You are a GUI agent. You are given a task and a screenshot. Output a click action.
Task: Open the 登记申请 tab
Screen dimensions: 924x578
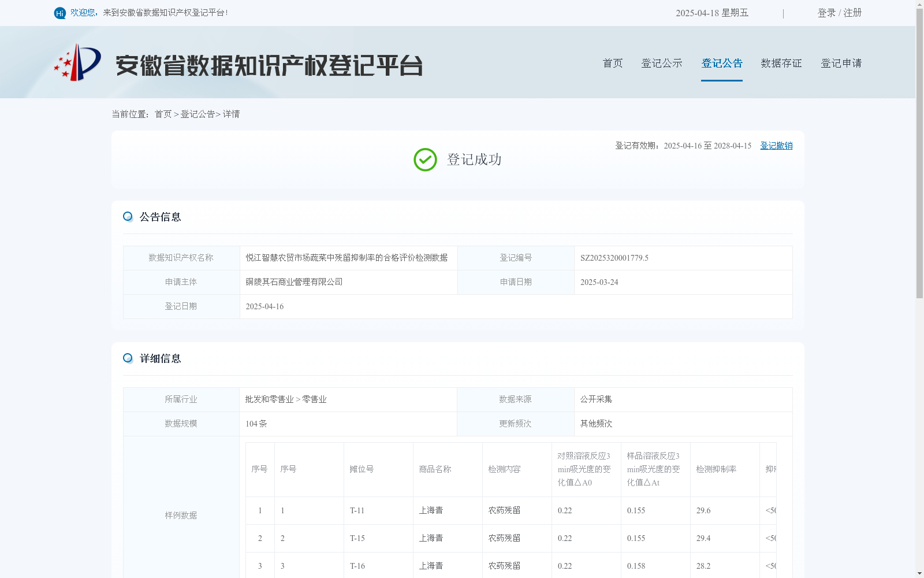841,63
